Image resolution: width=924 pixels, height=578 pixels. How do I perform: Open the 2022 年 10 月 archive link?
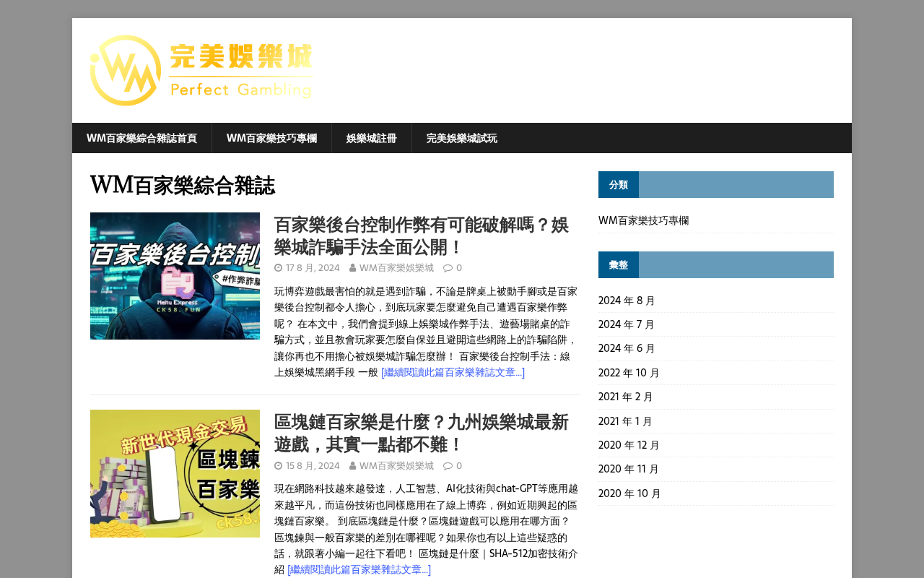(629, 373)
